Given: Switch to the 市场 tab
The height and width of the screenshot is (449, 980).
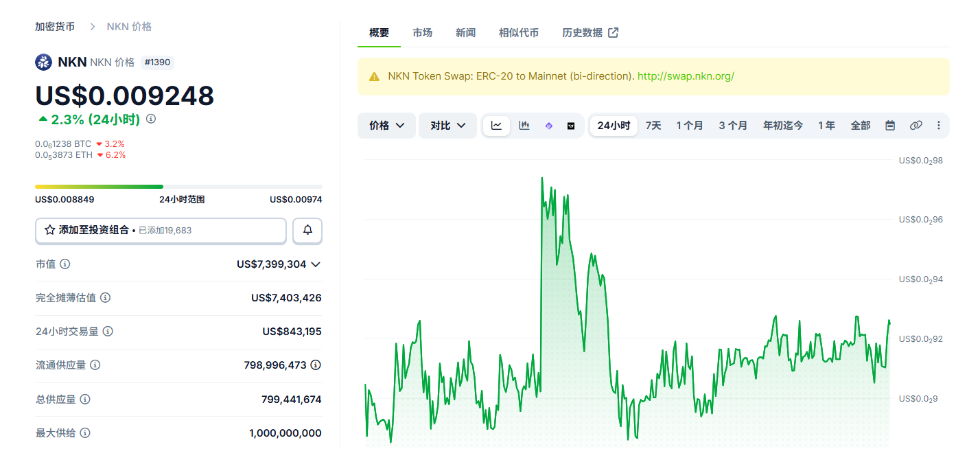Looking at the screenshot, I should pos(423,32).
